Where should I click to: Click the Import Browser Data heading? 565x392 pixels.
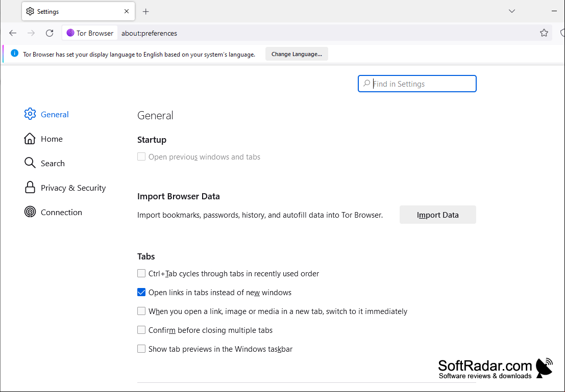coord(178,196)
